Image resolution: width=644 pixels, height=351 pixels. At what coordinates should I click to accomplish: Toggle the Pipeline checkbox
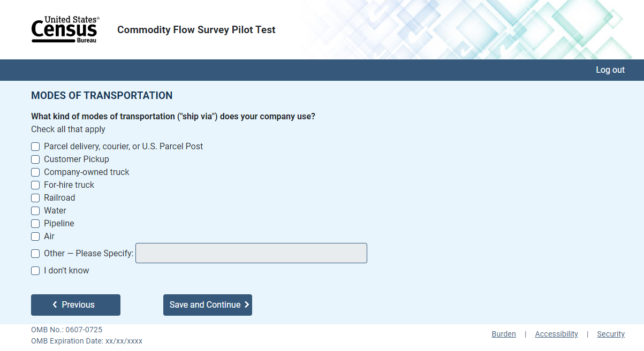click(x=35, y=224)
